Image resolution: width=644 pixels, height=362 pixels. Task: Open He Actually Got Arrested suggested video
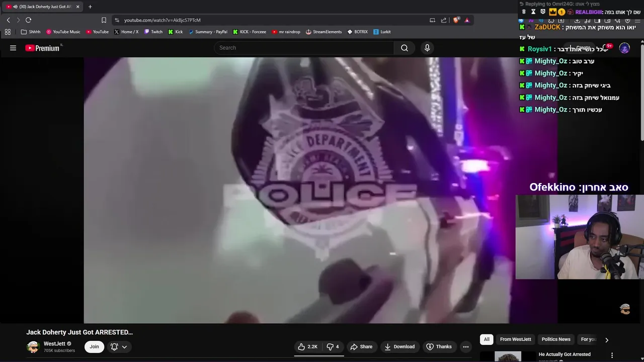[565, 354]
